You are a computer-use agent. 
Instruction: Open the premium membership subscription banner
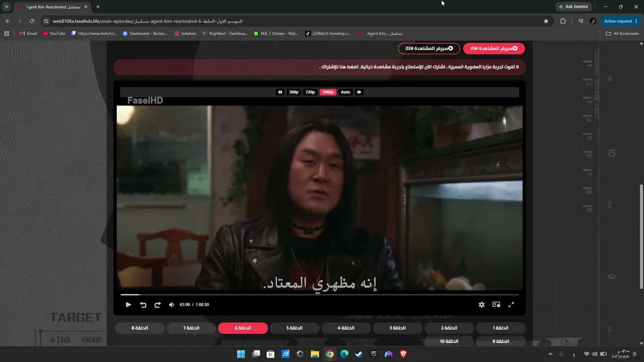tap(319, 67)
